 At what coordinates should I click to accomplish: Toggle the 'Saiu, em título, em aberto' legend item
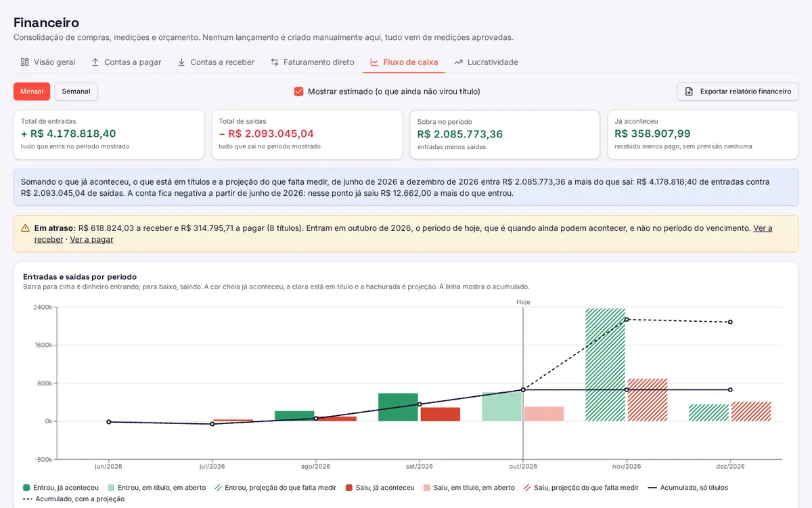click(470, 488)
